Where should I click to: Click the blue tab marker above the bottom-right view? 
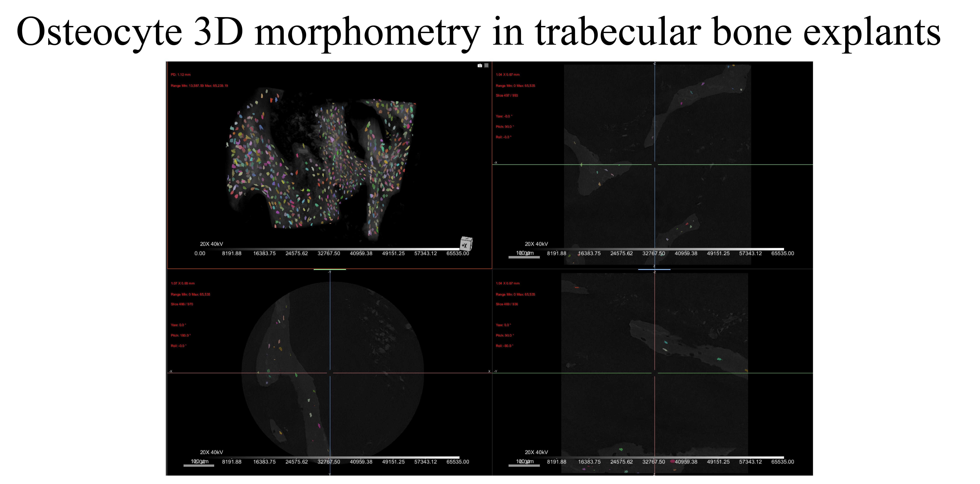coord(654,269)
